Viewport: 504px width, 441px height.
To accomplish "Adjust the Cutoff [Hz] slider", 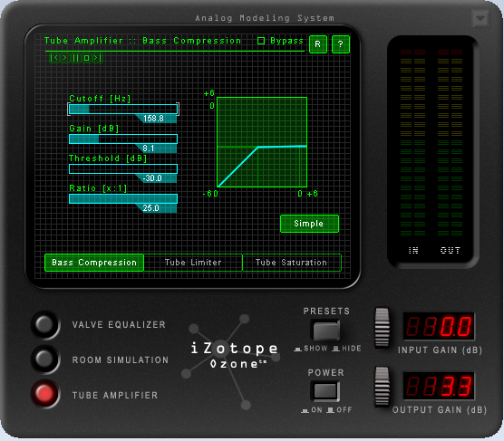I will coord(123,109).
